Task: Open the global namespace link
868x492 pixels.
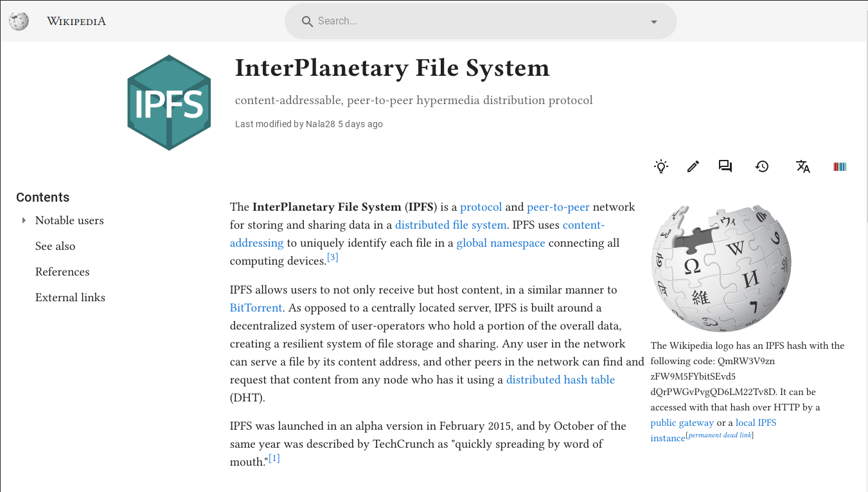Action: click(x=500, y=243)
